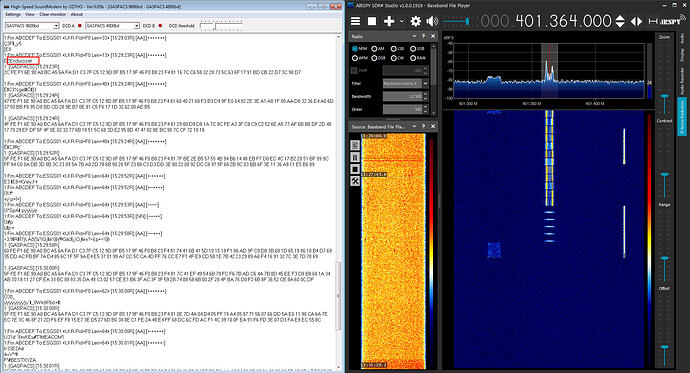Viewport: 690px width, 373px height.
Task: Click the SoundModem title bar app icon
Action: (x=6, y=7)
